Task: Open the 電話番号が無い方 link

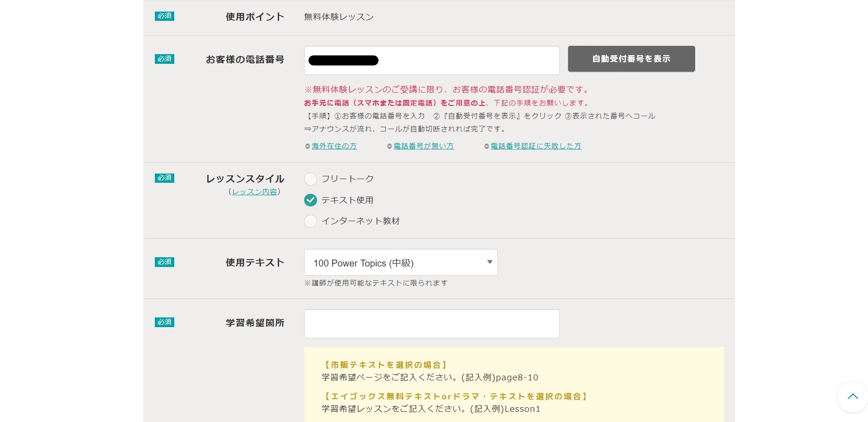Action: click(423, 146)
